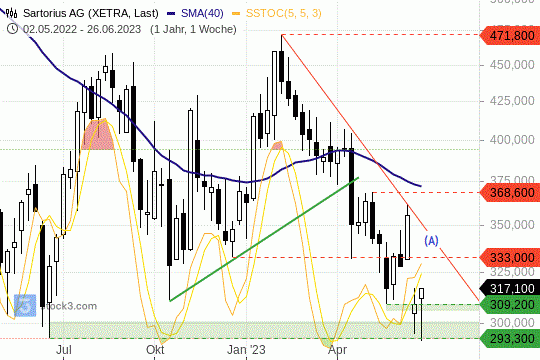Click the "Jan '23" time axis label

click(x=246, y=350)
